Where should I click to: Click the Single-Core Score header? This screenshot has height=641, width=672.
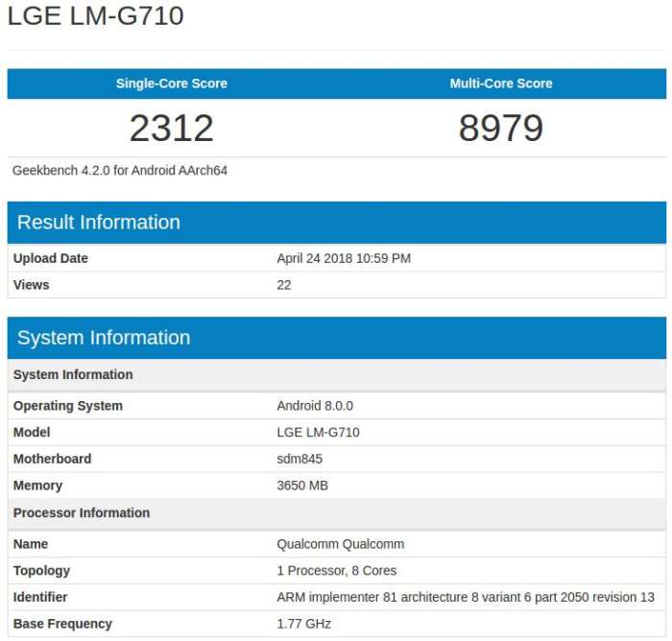point(172,83)
